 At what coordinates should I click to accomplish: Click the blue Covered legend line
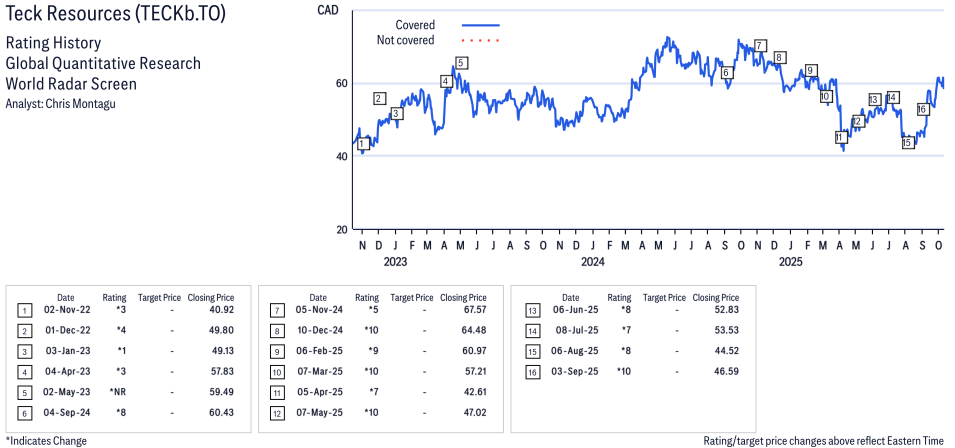480,25
